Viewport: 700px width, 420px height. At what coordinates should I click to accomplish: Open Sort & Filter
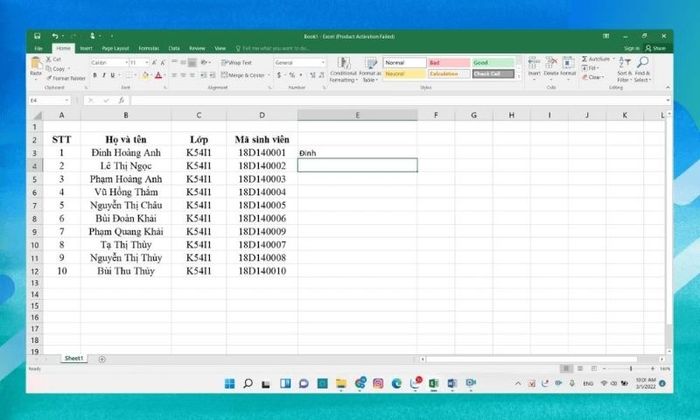[x=625, y=70]
